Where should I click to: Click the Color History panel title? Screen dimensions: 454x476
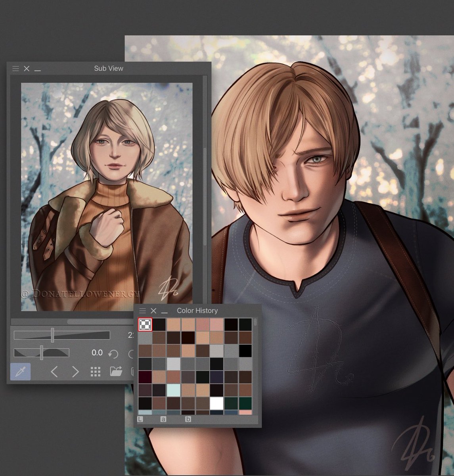(197, 311)
